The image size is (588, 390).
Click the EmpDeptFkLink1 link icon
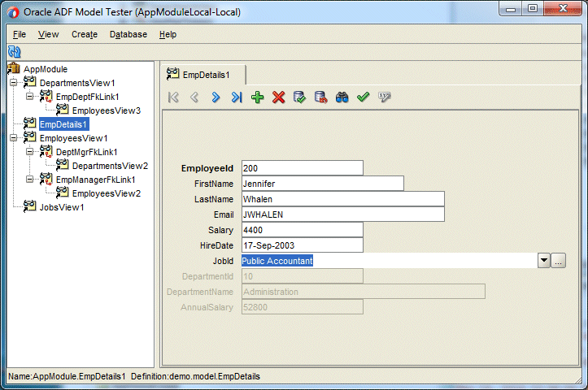[x=46, y=96]
